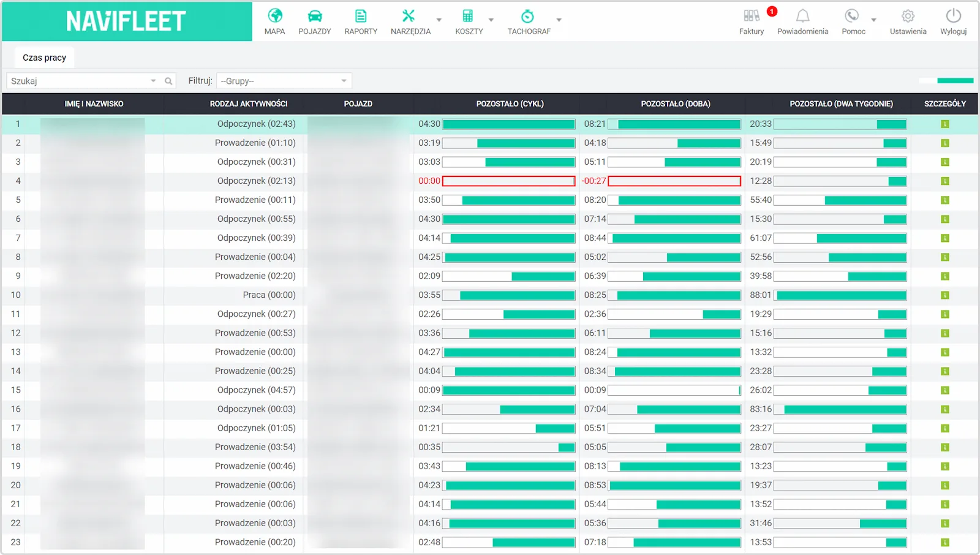
Task: Click the POJAZD column header
Action: pyautogui.click(x=358, y=104)
